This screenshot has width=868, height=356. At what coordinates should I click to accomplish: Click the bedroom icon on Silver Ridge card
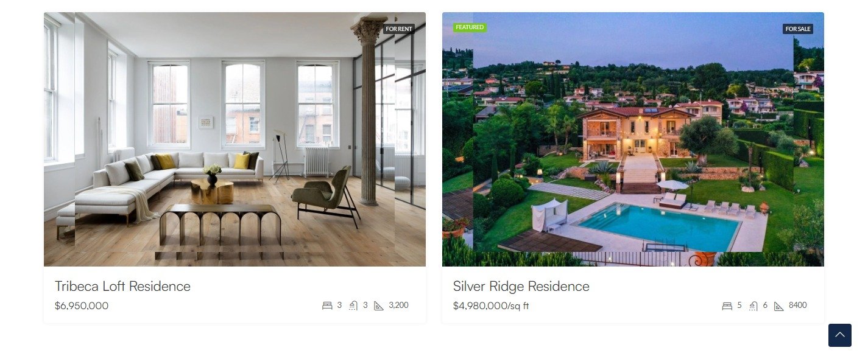[727, 305]
